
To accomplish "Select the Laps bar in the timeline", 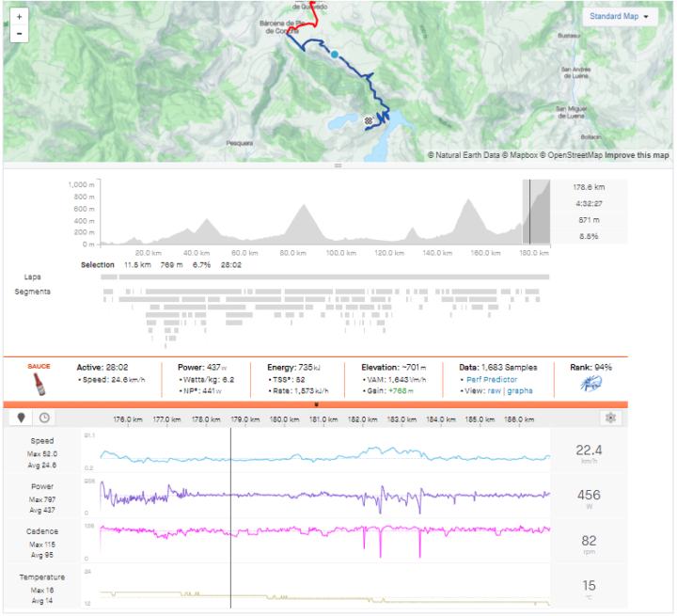I will (x=324, y=277).
